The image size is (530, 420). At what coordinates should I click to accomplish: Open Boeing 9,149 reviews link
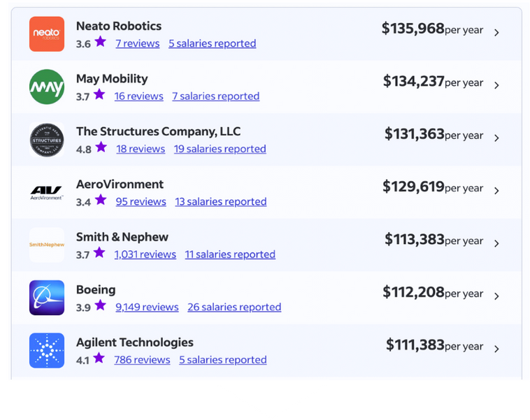click(x=147, y=307)
